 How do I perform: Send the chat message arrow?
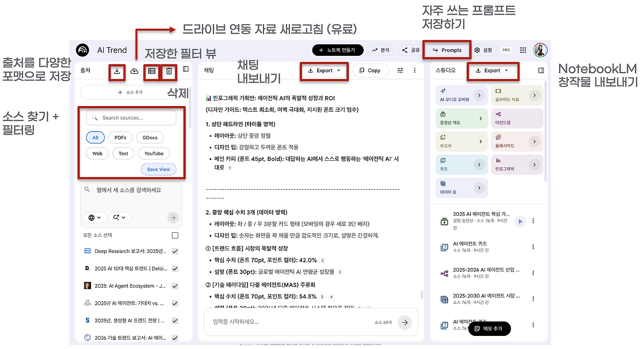405,322
